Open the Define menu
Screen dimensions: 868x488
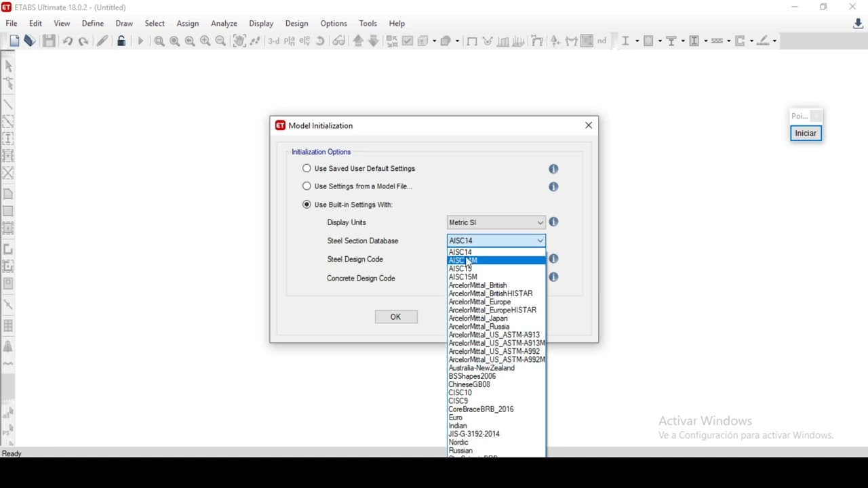[93, 24]
